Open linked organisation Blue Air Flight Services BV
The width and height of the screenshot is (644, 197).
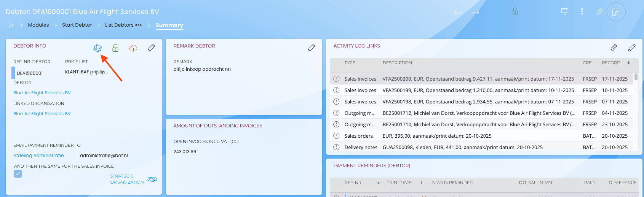pyautogui.click(x=42, y=114)
